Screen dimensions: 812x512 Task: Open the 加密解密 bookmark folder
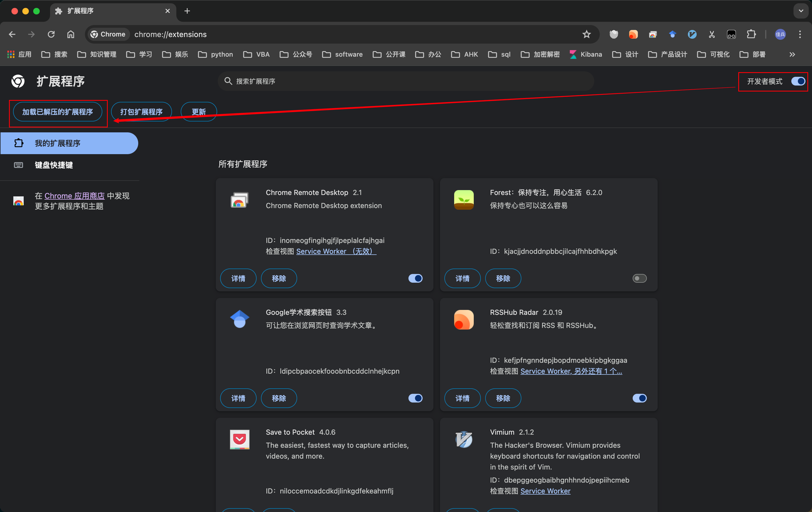[x=540, y=54]
